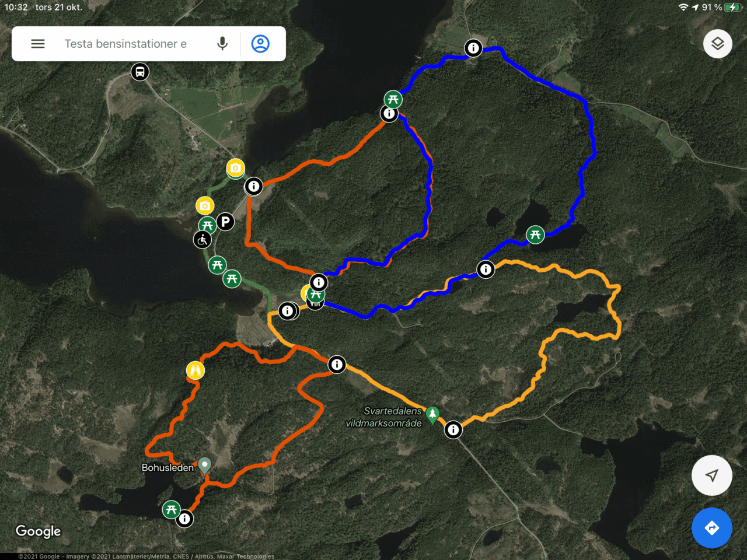This screenshot has height=560, width=747.
Task: Start directions with the blue button
Action: pos(711,528)
